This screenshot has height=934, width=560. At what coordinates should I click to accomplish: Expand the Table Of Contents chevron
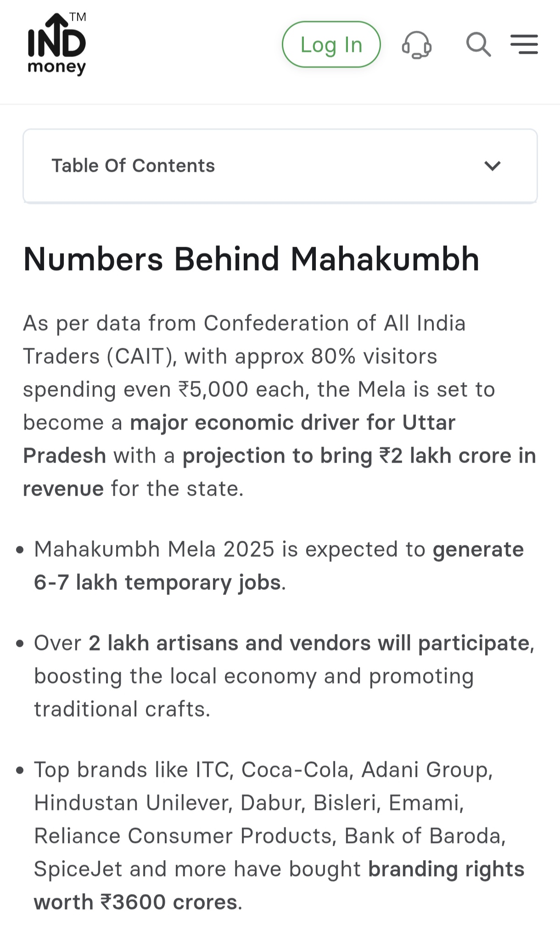point(492,166)
